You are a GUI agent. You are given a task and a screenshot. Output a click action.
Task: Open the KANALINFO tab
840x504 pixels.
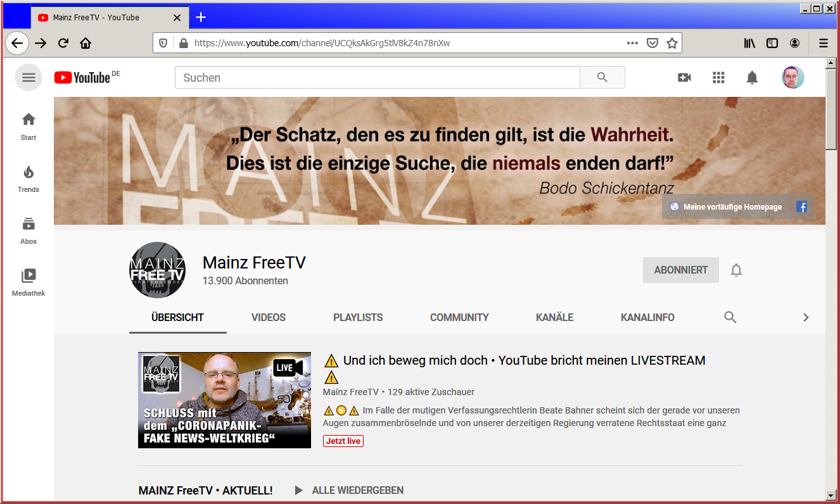tap(647, 317)
